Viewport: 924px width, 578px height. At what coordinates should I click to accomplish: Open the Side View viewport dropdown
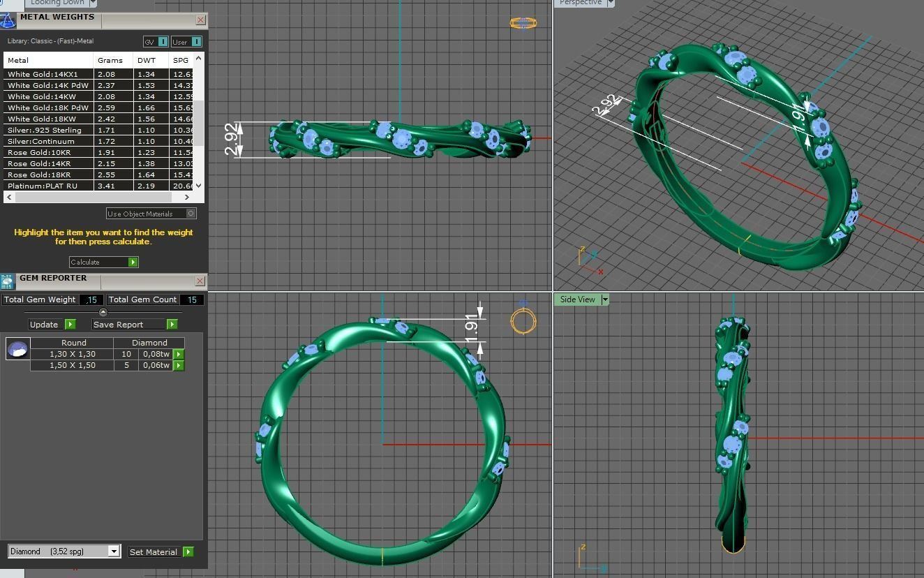(x=605, y=299)
